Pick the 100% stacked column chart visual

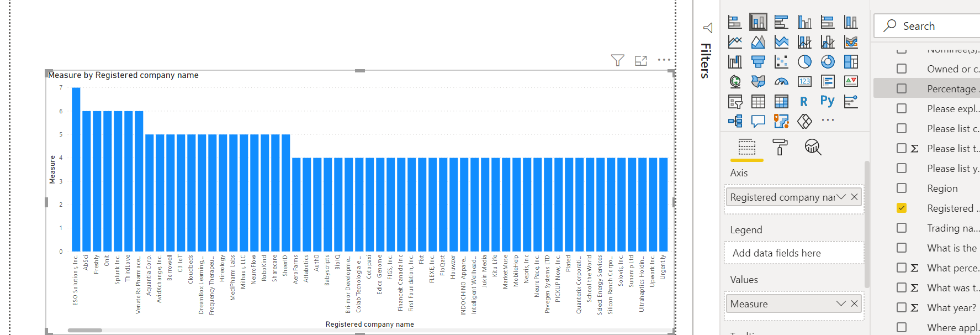pyautogui.click(x=851, y=22)
